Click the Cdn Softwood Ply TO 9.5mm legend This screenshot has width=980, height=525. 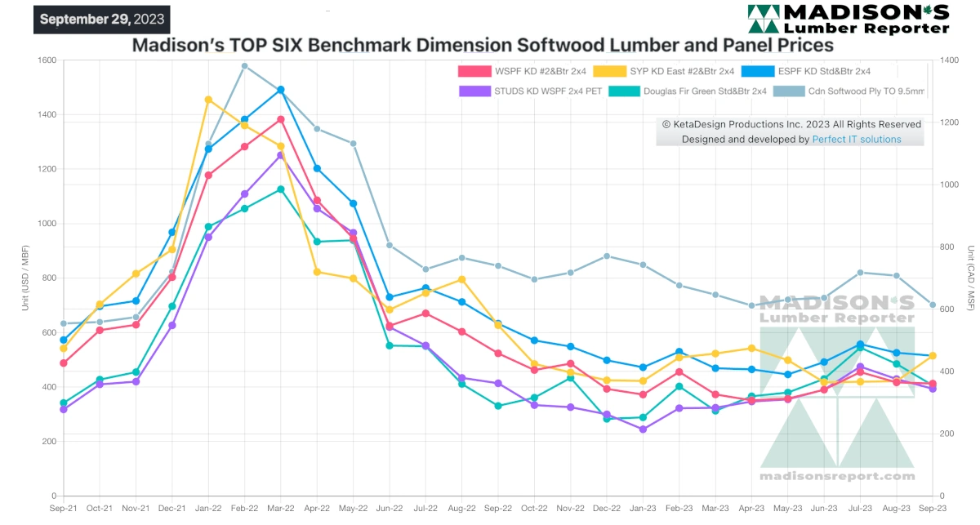(x=850, y=91)
